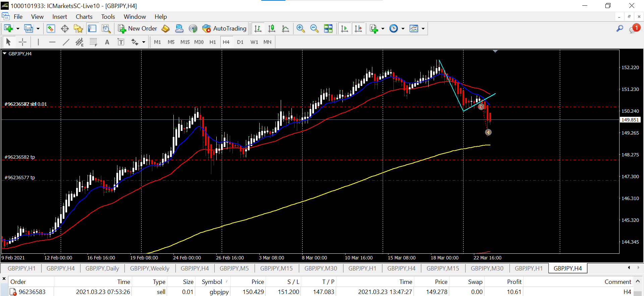The image size is (644, 296).
Task: Toggle the Strategy Tester icon
Action: 106,29
